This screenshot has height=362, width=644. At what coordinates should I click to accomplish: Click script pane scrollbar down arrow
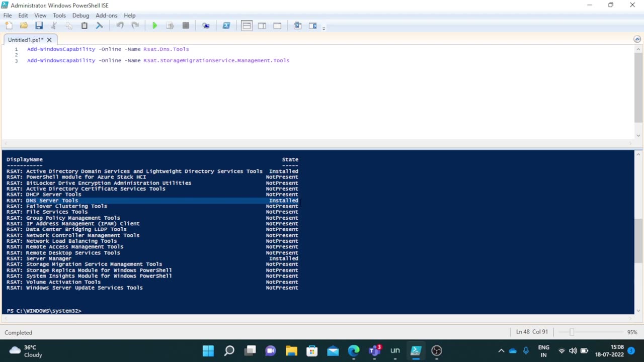(x=638, y=135)
